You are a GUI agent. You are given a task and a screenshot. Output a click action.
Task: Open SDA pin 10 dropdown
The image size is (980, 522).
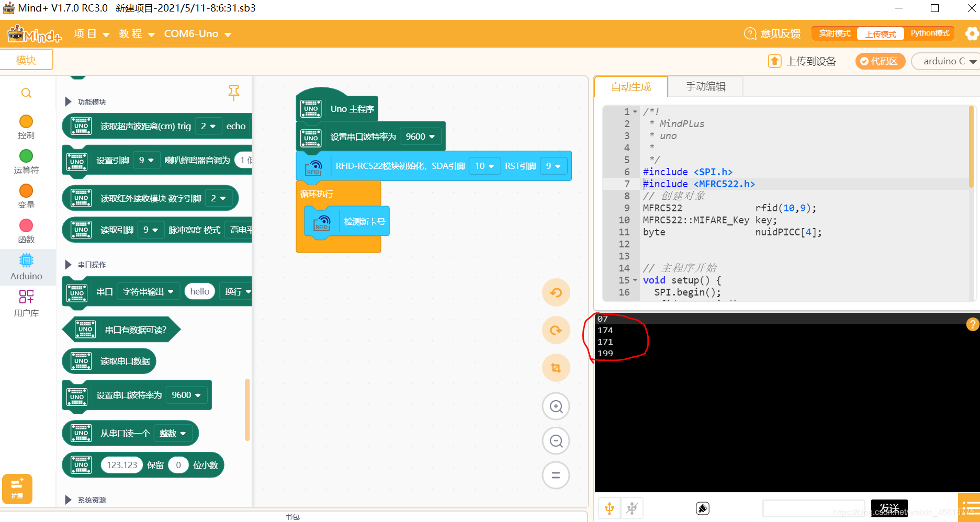click(485, 166)
